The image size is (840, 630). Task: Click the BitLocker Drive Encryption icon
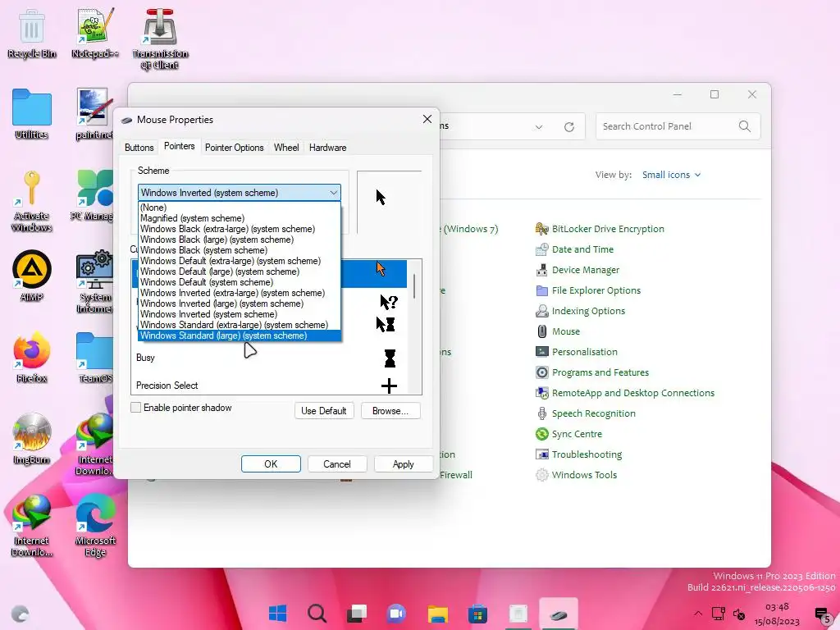(x=541, y=229)
